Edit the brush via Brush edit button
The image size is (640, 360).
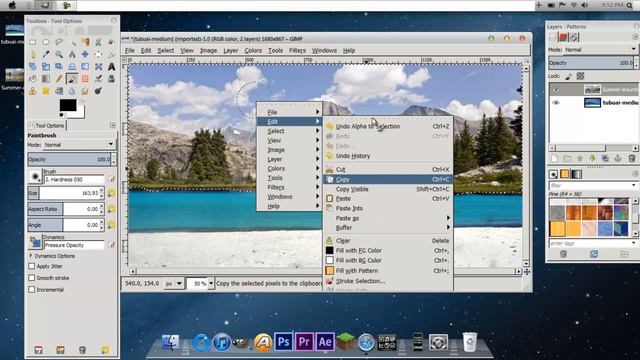point(111,179)
